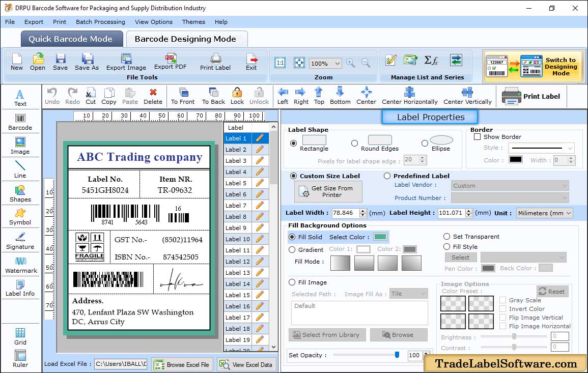Screen dimensions: 588x373
Task: Select the Gradient fill option
Action: point(292,250)
